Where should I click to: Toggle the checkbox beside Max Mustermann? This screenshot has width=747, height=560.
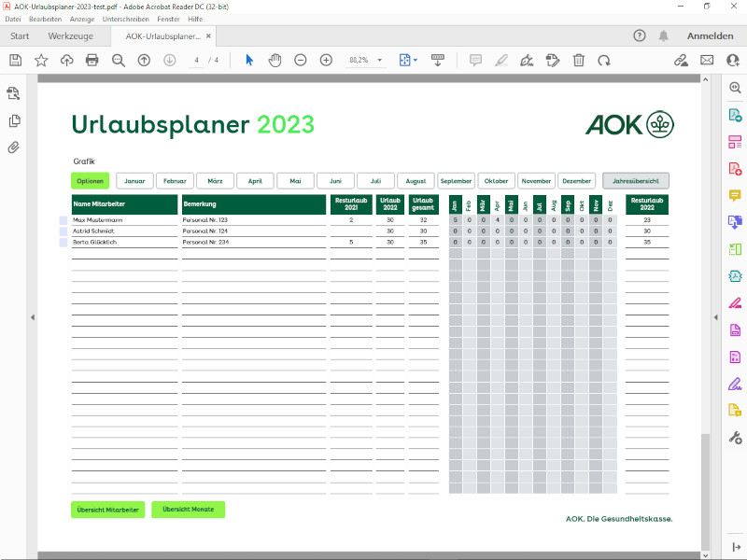click(63, 220)
